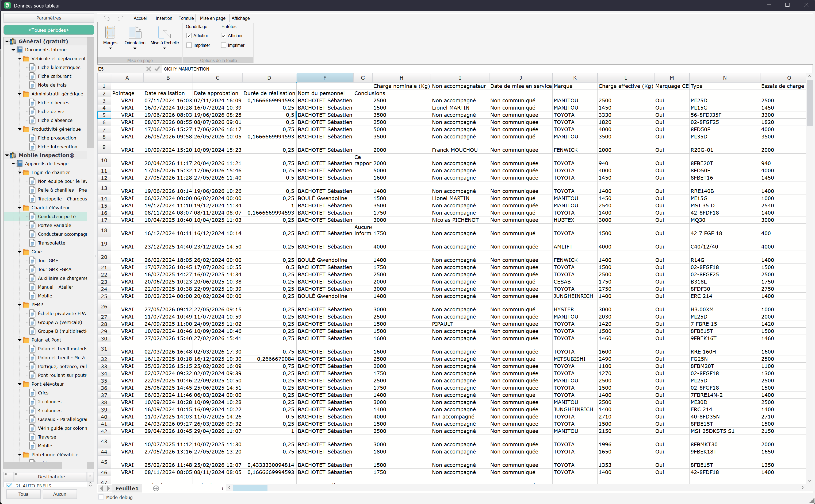Click the <Toutes périodes> button
This screenshot has width=815, height=504.
pyautogui.click(x=49, y=30)
